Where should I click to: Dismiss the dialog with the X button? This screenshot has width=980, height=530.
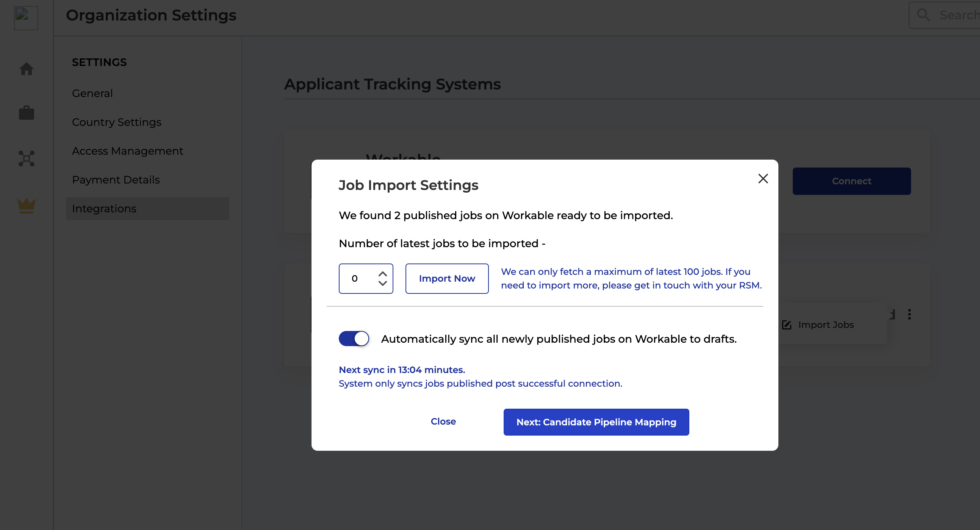click(x=763, y=179)
